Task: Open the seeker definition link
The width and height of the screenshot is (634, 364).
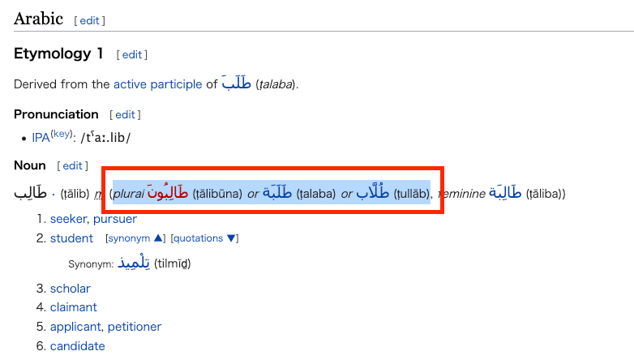Action: coord(69,219)
